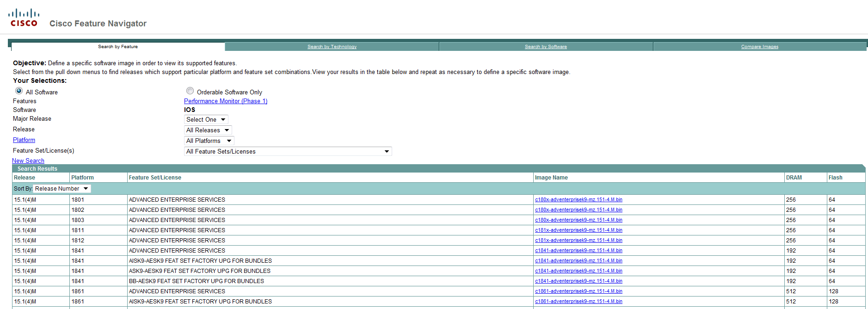The width and height of the screenshot is (868, 309).
Task: Open 1861 Advanced Enterprise Services image link
Action: (x=579, y=291)
